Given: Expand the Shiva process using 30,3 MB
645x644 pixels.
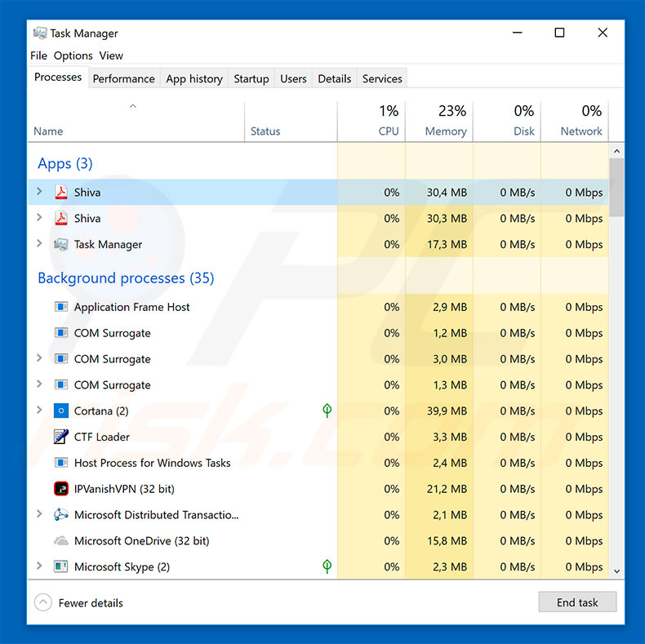Looking at the screenshot, I should [39, 217].
